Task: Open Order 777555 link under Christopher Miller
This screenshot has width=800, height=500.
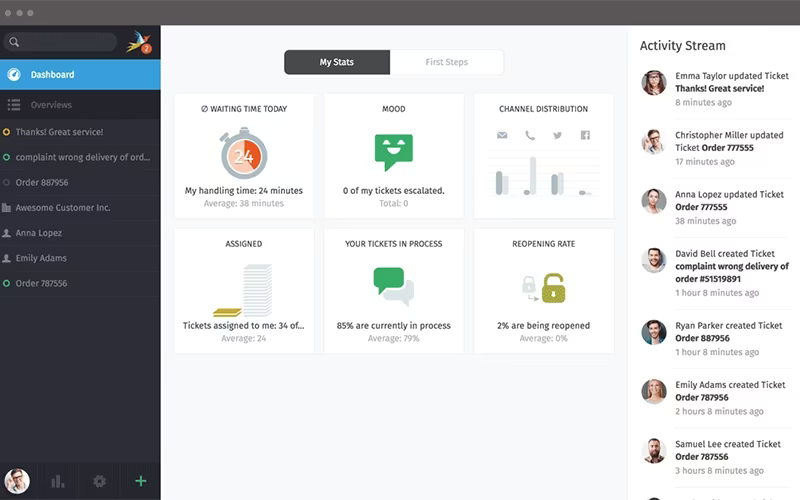Action: point(728,148)
